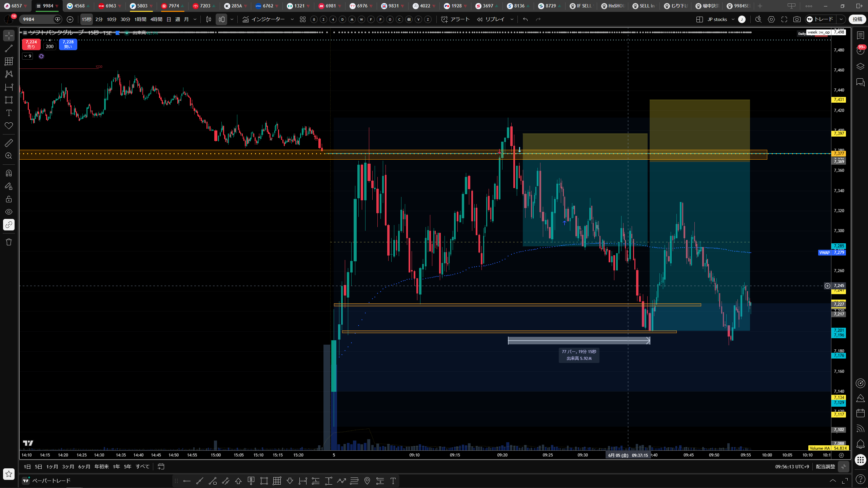Click the 7,228 買い buy button
The width and height of the screenshot is (868, 488).
pyautogui.click(x=68, y=44)
